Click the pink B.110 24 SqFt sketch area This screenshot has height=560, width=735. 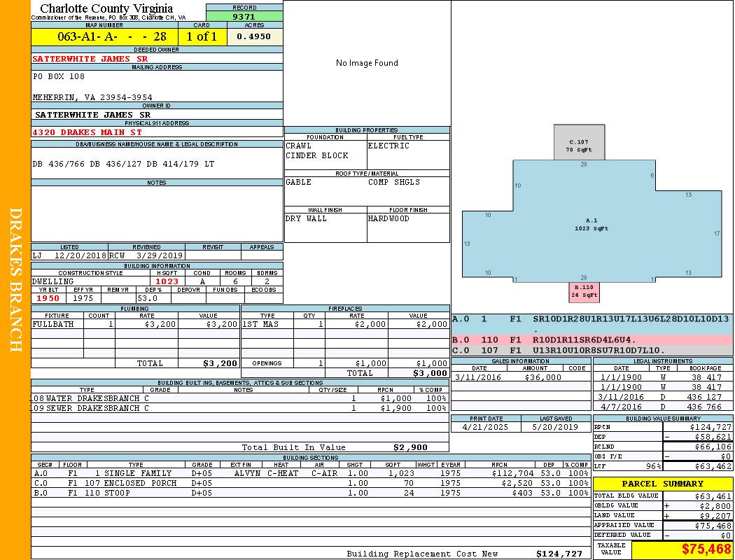[584, 292]
